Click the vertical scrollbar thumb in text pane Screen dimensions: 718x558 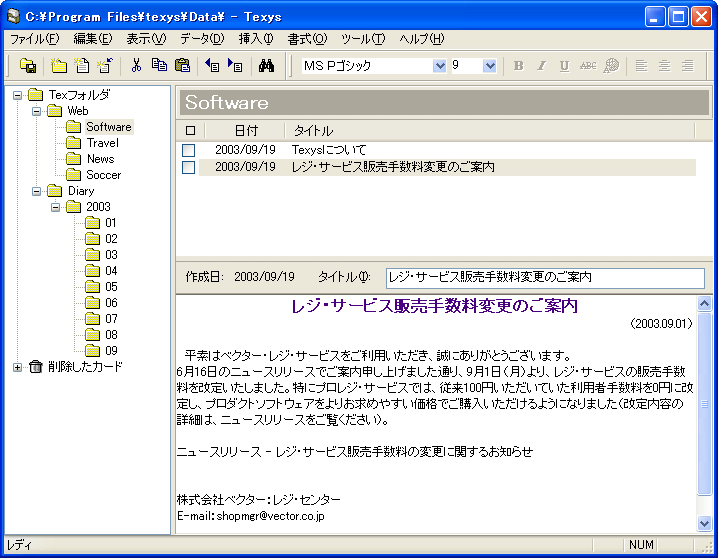click(x=704, y=404)
